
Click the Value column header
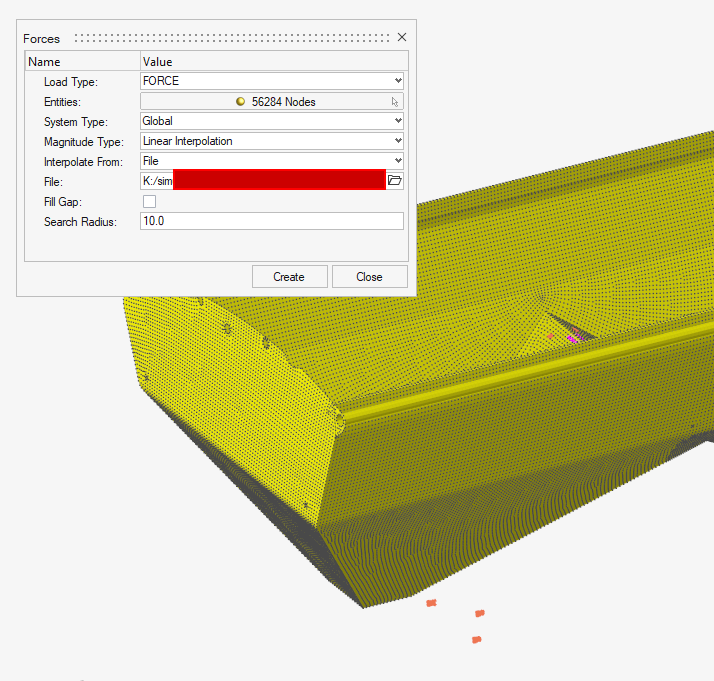point(274,61)
